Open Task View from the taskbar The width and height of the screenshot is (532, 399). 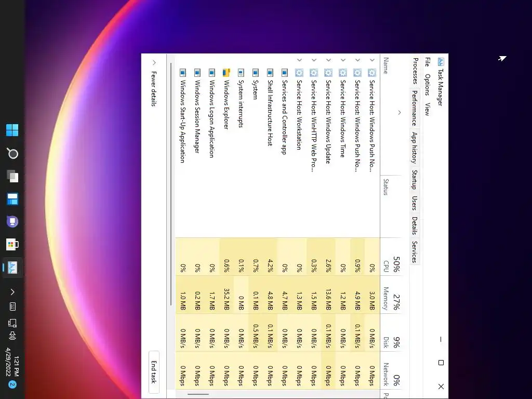coord(12,177)
